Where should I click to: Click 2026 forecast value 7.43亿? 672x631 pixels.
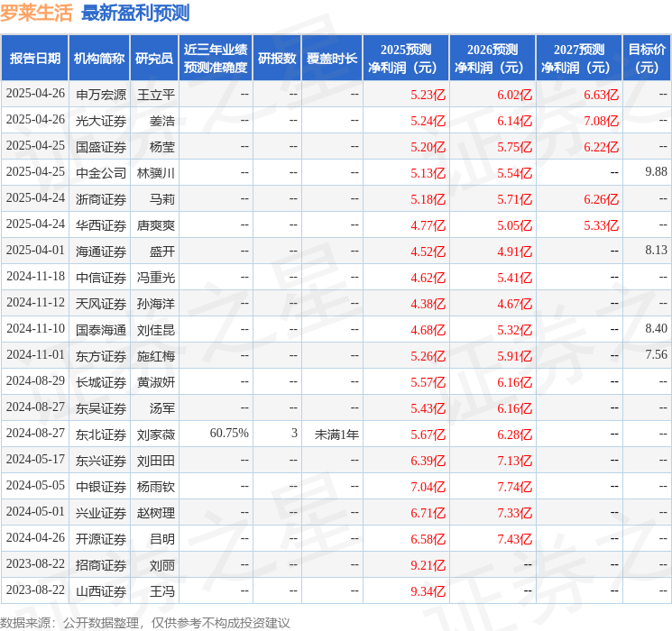[x=515, y=539]
